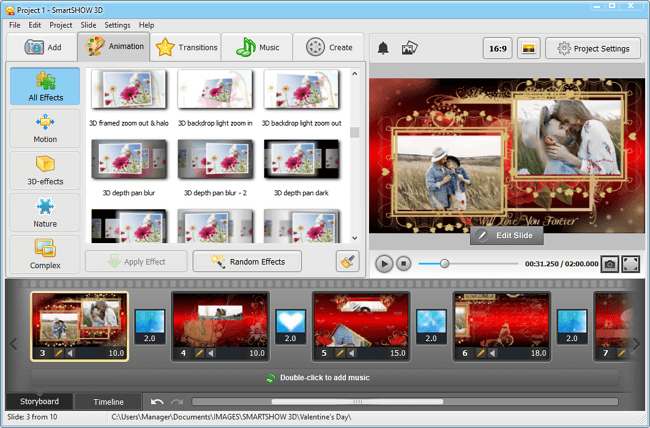The image size is (650, 428).
Task: Select slide 4 in the storyboard
Action: coord(220,326)
